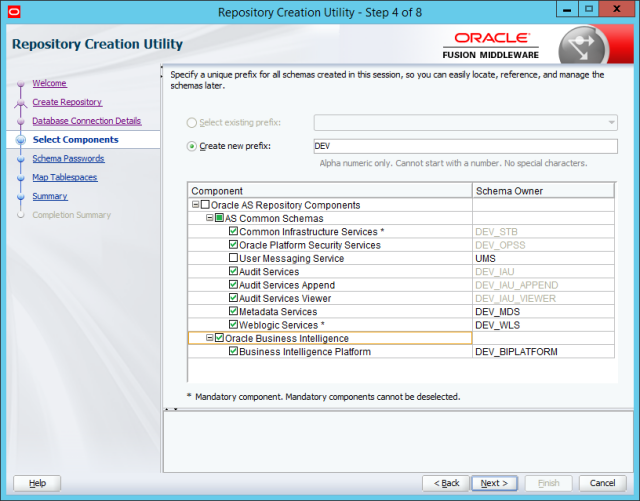Click the DEV_IAU_APPEND schema owner cell
Image resolution: width=640 pixels, height=501 pixels.
coord(543,285)
